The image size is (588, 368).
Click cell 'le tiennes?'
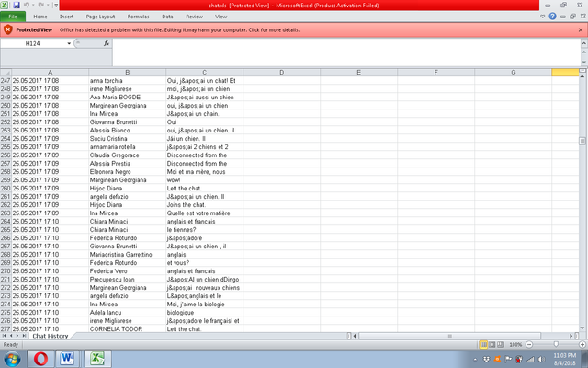point(204,229)
